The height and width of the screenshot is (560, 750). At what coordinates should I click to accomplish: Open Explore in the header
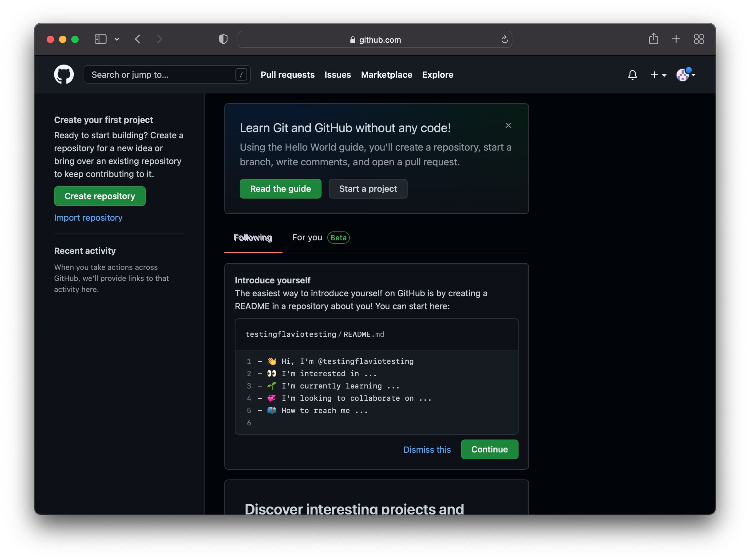click(437, 75)
